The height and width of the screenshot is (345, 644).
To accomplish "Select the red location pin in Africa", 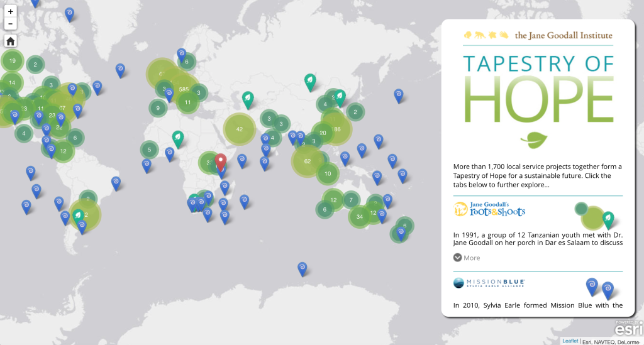I will coord(221,163).
